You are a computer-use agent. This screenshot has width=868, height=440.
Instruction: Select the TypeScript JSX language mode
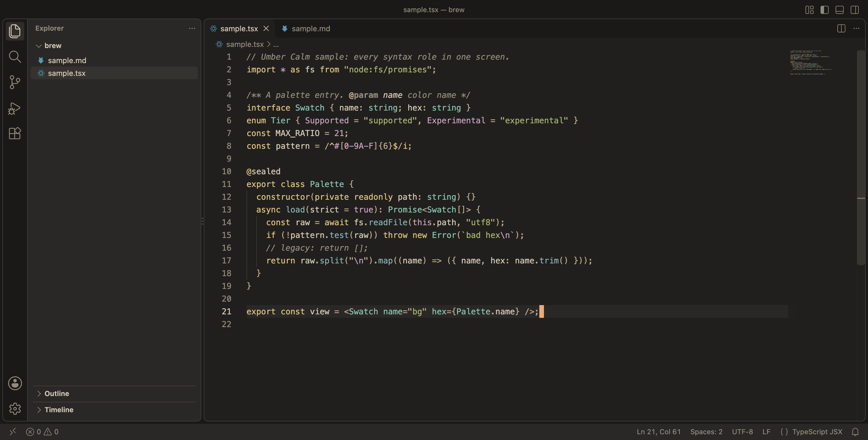(817, 432)
